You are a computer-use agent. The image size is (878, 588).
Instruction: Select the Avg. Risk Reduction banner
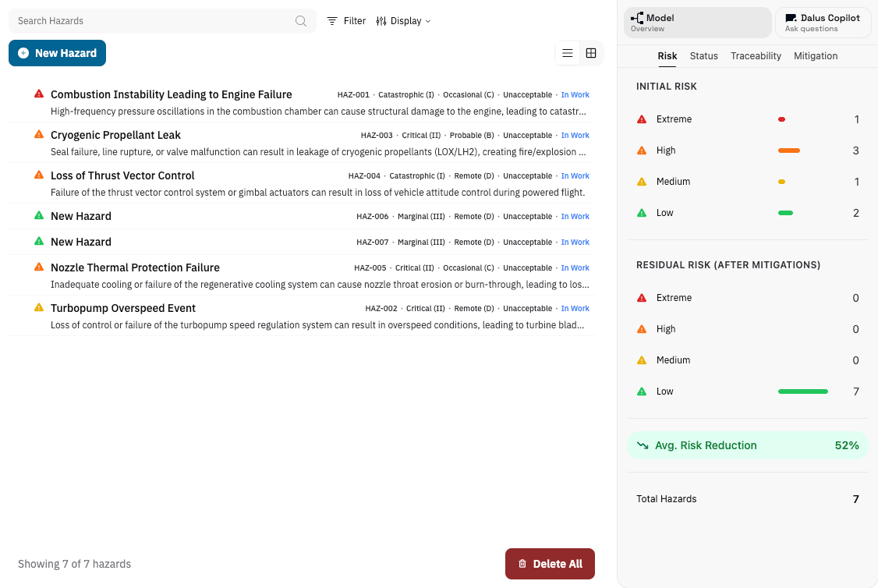[x=748, y=446]
